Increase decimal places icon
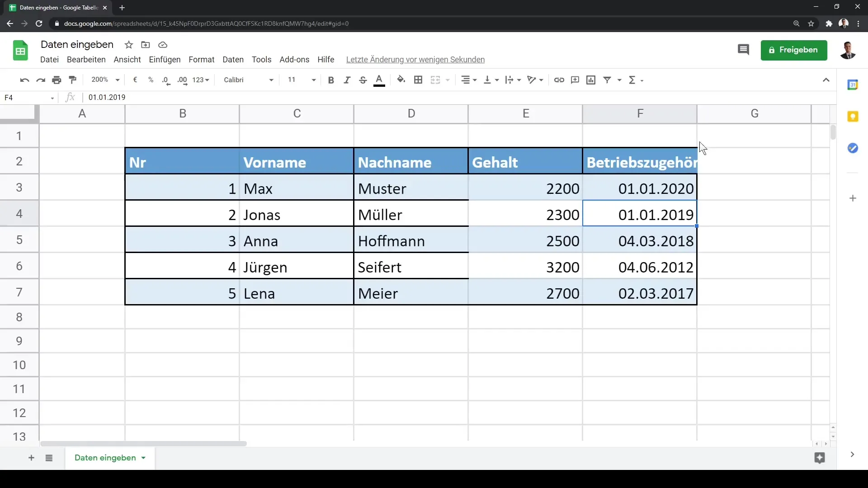The image size is (868, 488). coord(182,80)
